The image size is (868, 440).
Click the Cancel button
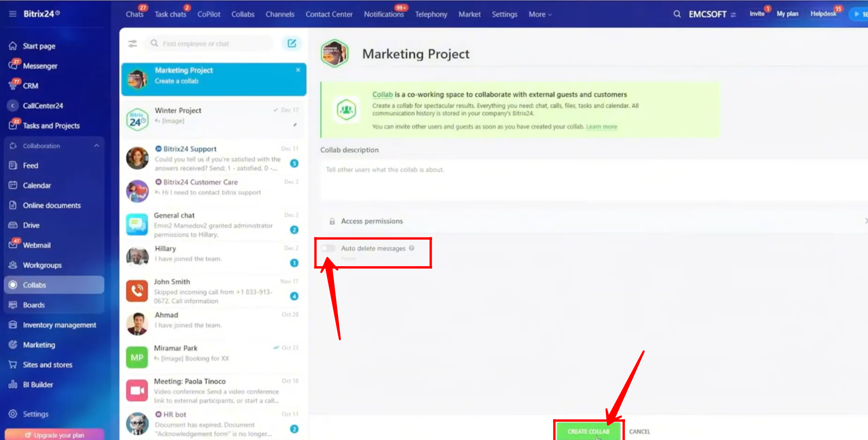[x=639, y=432]
